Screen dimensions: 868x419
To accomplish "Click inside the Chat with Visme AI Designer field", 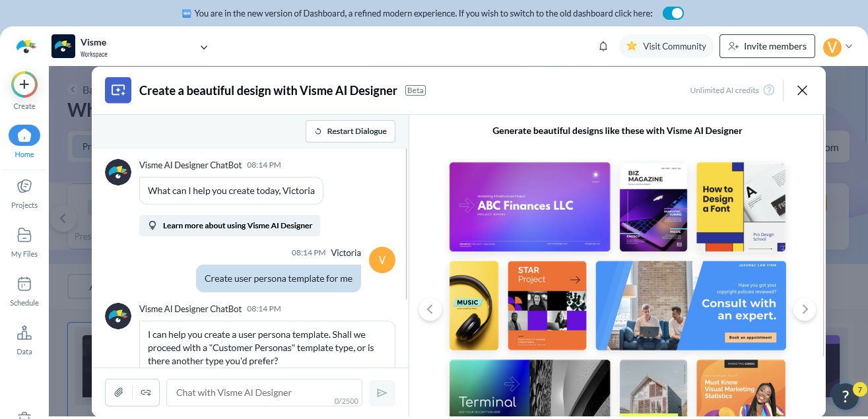I will tap(264, 392).
